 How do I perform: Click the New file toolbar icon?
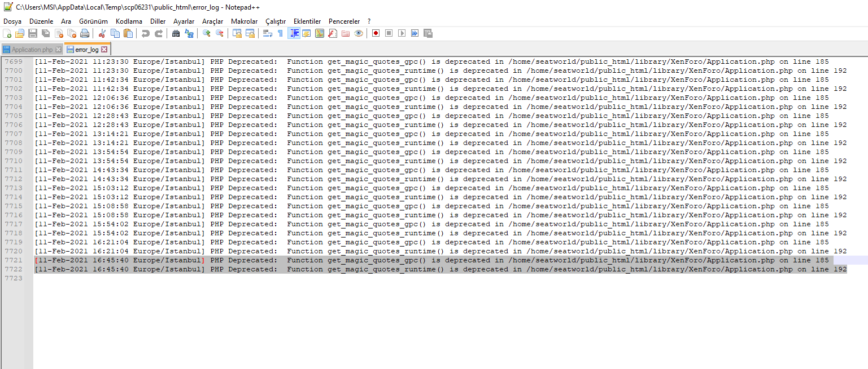click(x=7, y=33)
